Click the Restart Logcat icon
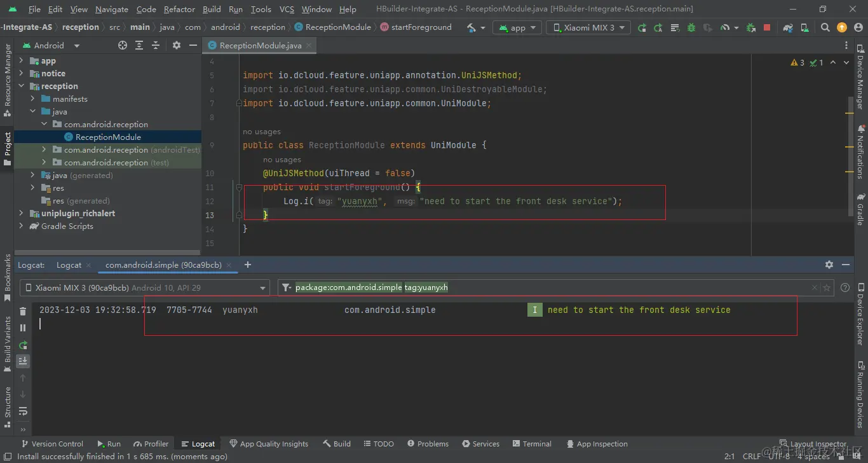 pyautogui.click(x=23, y=345)
